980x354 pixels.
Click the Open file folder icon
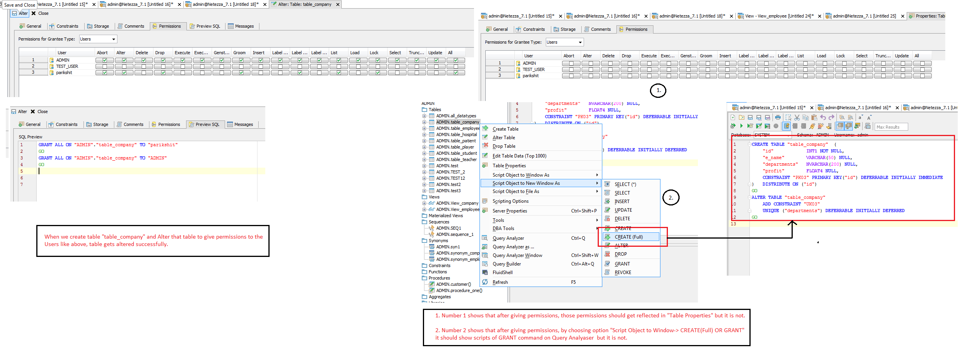point(742,117)
